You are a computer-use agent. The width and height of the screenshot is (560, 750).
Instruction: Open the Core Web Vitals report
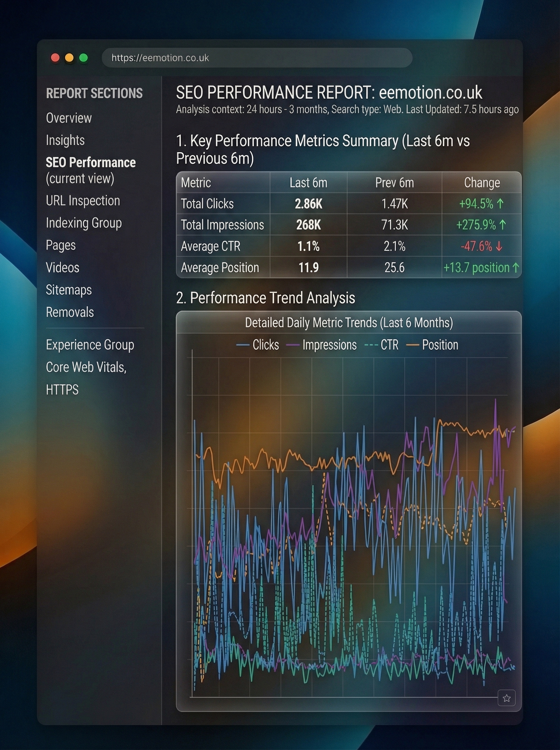point(86,367)
